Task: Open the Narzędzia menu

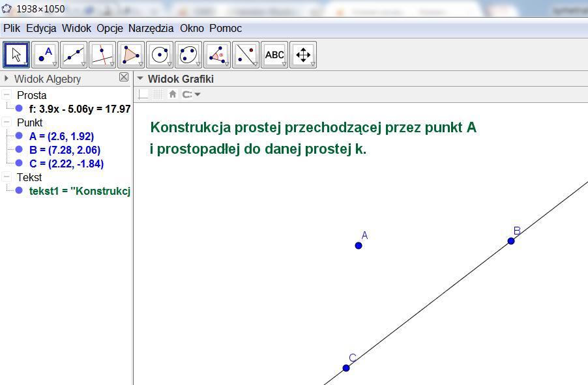Action: pos(151,29)
